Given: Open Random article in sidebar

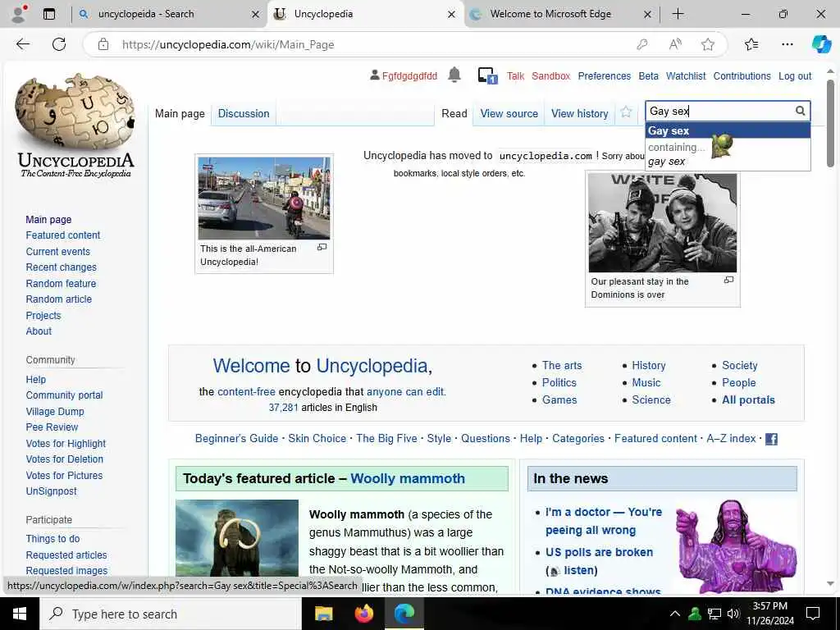Looking at the screenshot, I should pos(59,299).
